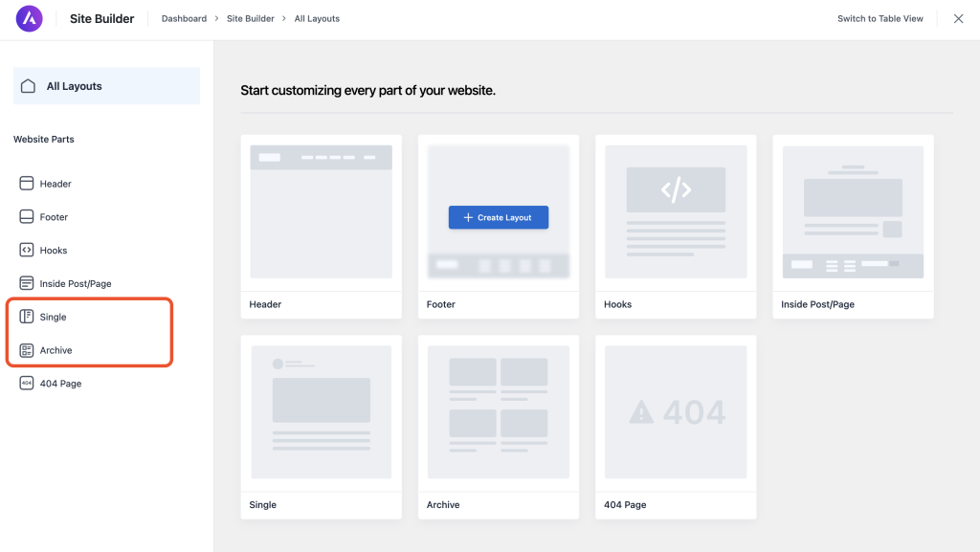Click the Site Builder title
This screenshot has width=980, height=552.
click(101, 19)
